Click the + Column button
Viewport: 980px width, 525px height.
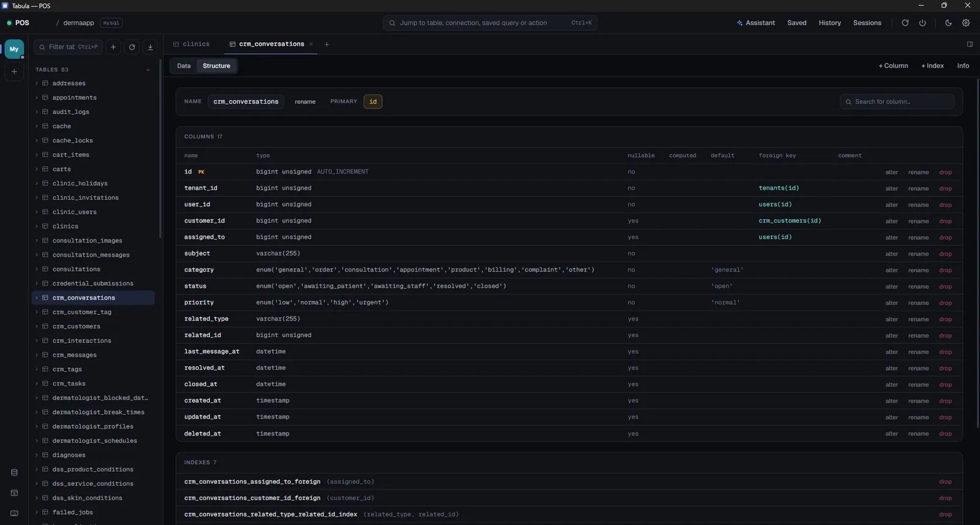[893, 66]
